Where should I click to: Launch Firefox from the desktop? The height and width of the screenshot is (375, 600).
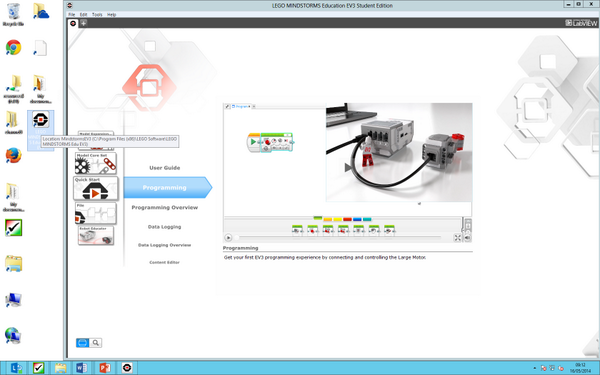(x=13, y=156)
